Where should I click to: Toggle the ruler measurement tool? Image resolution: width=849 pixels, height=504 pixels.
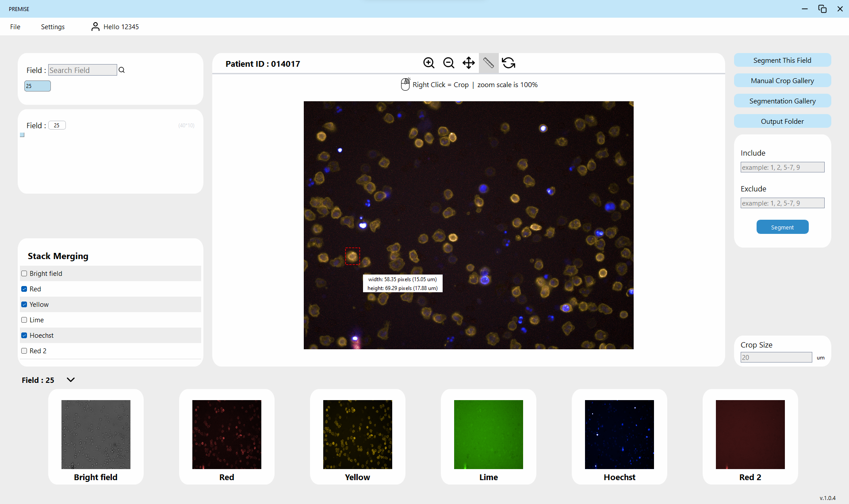tap(488, 63)
